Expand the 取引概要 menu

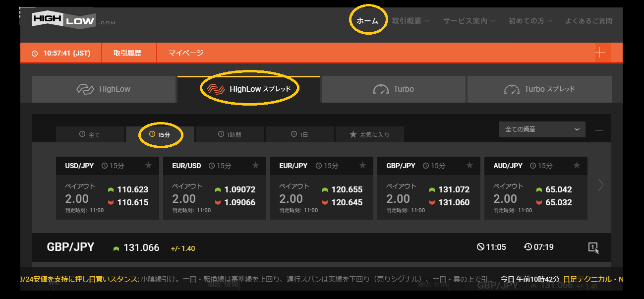click(410, 21)
